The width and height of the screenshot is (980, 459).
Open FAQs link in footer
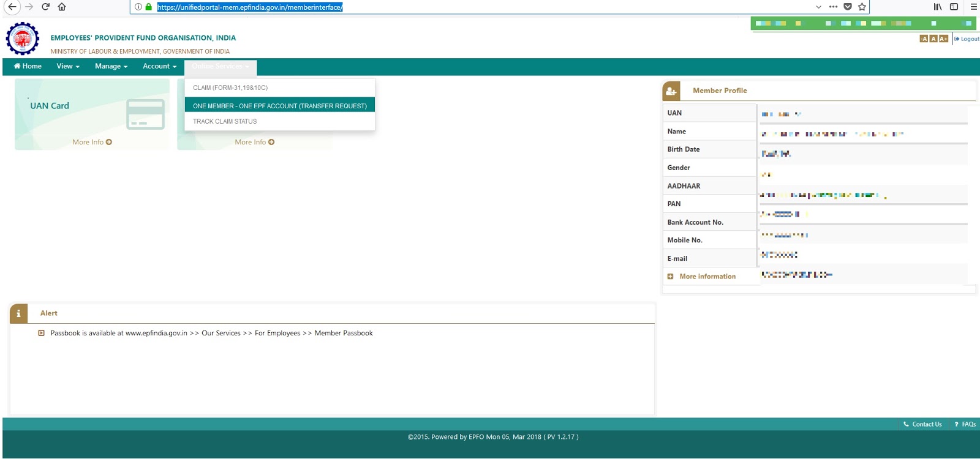pyautogui.click(x=965, y=424)
